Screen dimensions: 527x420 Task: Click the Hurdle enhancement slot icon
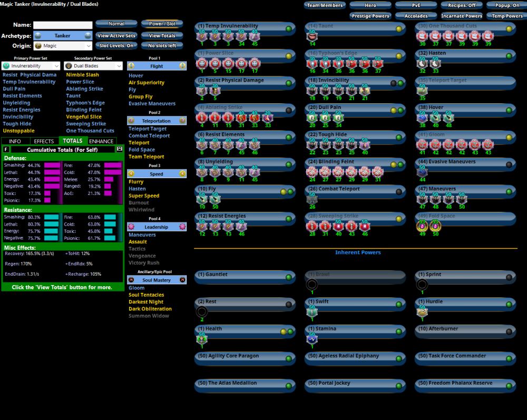422,312
